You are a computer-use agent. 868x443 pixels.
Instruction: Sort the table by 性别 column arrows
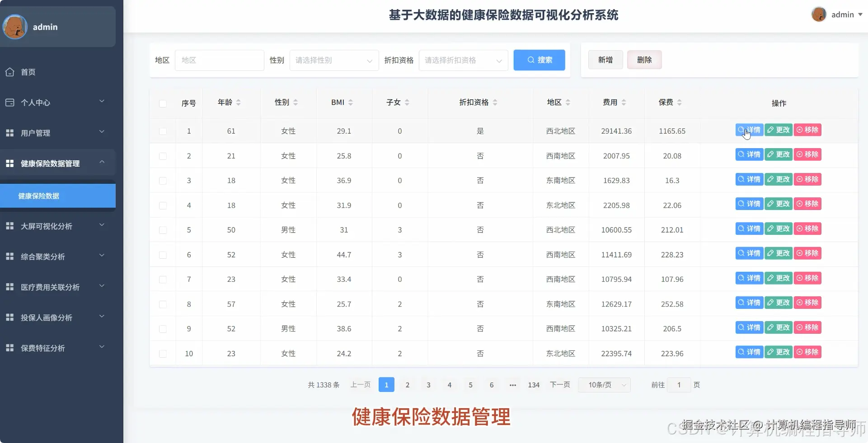pos(296,103)
